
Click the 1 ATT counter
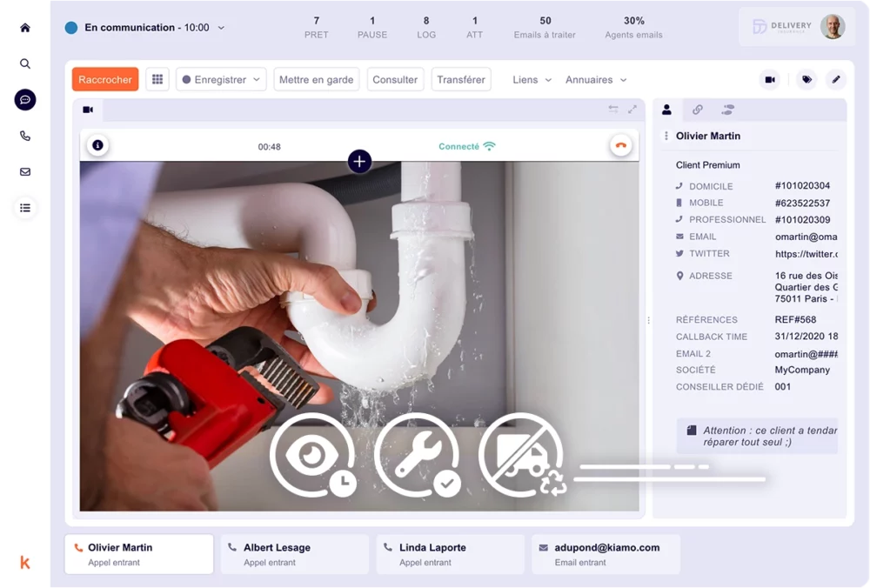click(474, 27)
